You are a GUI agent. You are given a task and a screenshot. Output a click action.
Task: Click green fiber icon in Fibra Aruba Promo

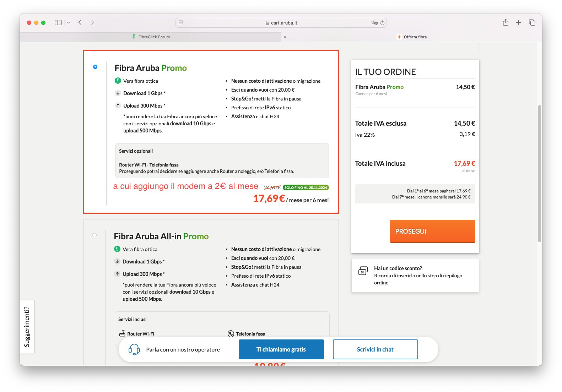tap(118, 81)
